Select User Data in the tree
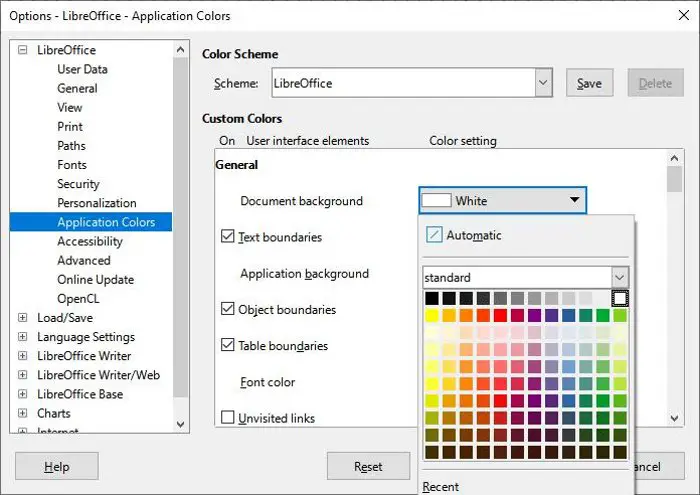 82,69
